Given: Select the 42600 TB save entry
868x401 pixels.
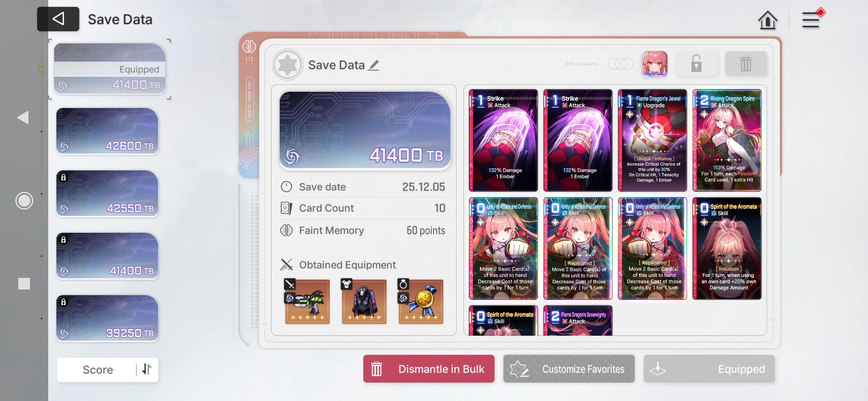Looking at the screenshot, I should click(107, 131).
